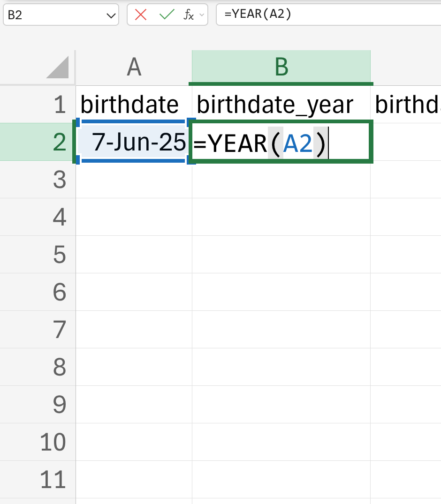Select row 5 header
This screenshot has height=504, width=441.
38,255
